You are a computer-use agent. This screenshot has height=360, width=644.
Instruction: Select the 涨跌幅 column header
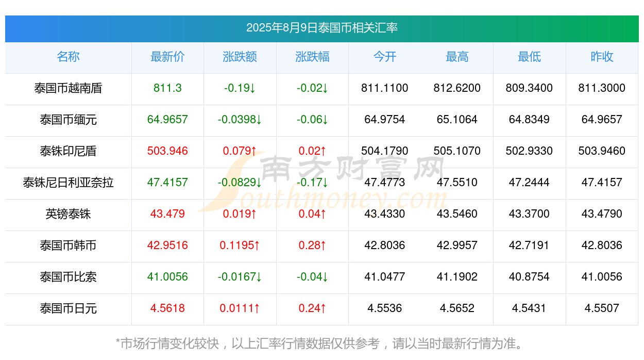click(x=312, y=57)
